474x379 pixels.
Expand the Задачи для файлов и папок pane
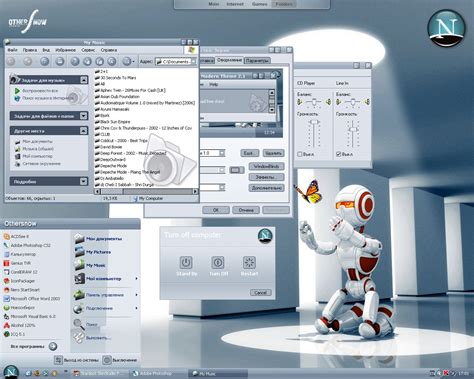click(84, 116)
